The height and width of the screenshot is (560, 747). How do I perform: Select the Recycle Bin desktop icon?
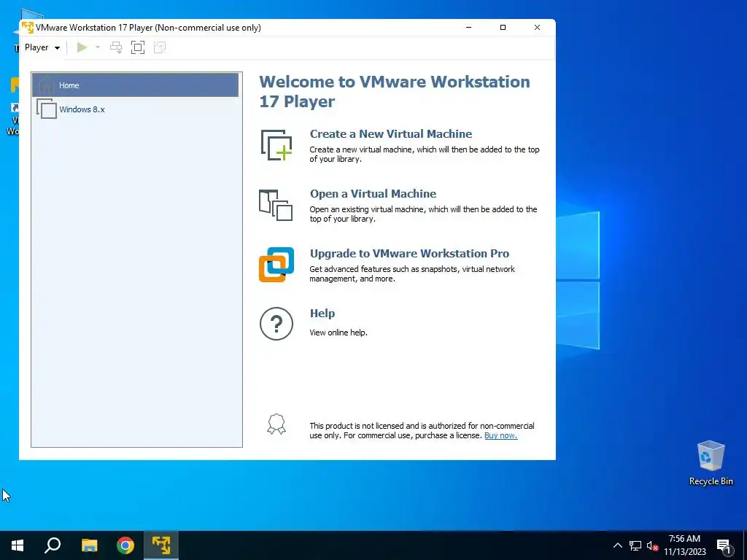point(711,463)
